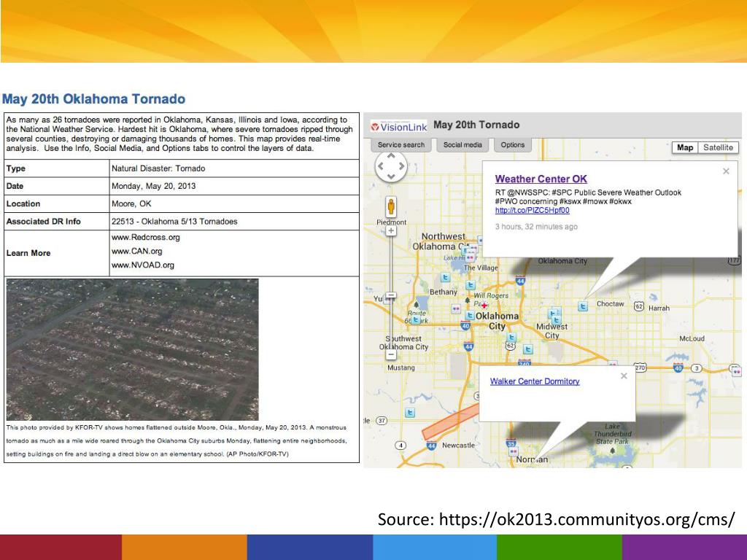Click www.Redcross.org in Learn More
747x560 pixels.
pyautogui.click(x=145, y=237)
